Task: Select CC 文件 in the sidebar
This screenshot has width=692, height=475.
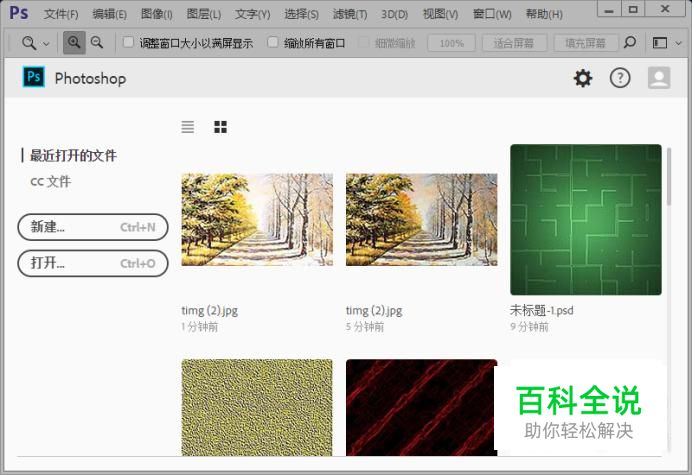Action: tap(50, 181)
